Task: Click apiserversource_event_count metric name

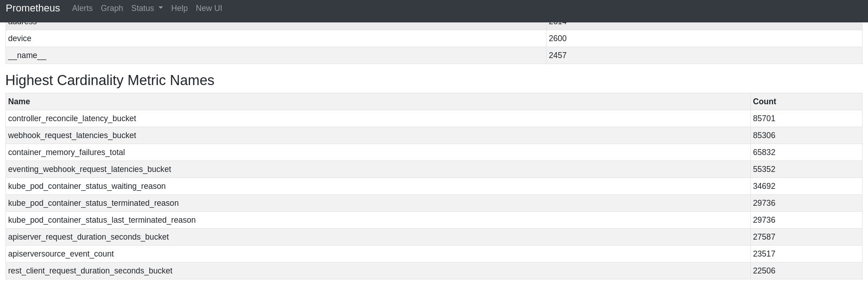Action: (x=61, y=254)
